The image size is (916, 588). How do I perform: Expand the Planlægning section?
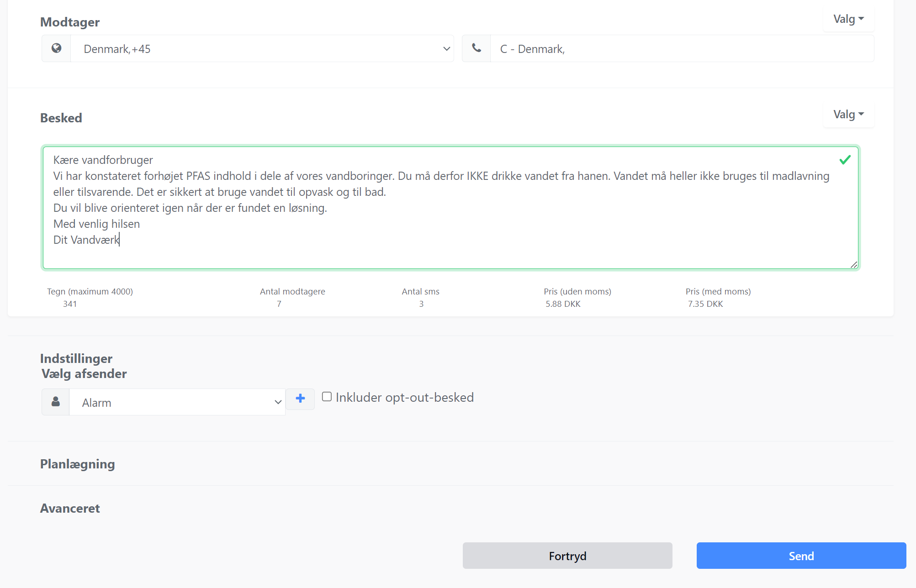(x=78, y=464)
